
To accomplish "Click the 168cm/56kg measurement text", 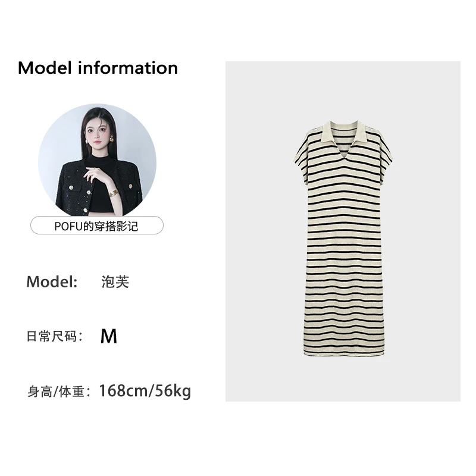I will coord(145,391).
